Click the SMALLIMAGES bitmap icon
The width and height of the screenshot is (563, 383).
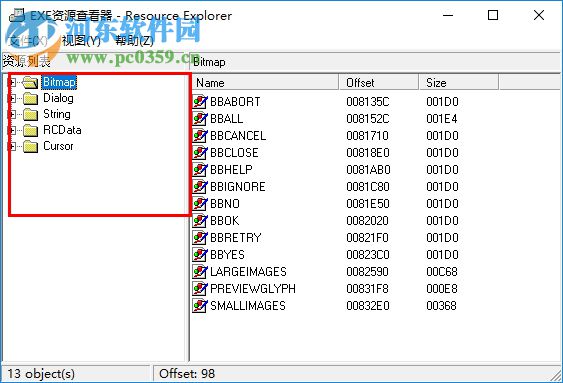point(200,305)
